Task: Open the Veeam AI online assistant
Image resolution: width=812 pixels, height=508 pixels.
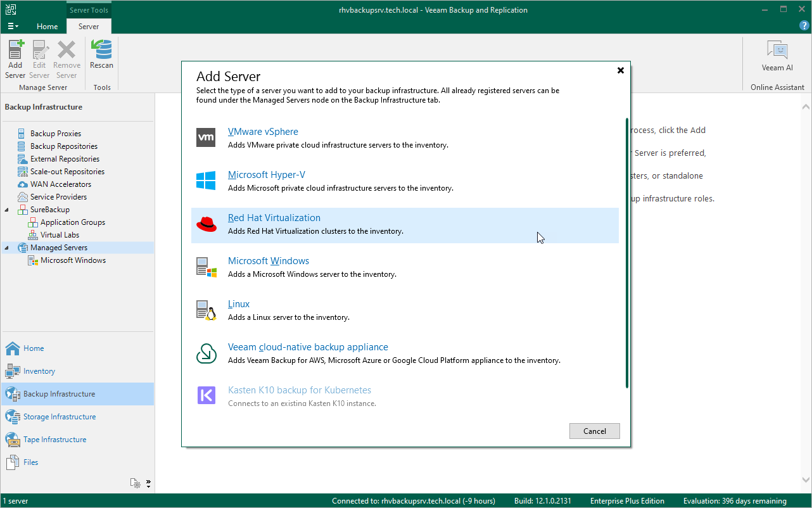Action: pyautogui.click(x=777, y=56)
